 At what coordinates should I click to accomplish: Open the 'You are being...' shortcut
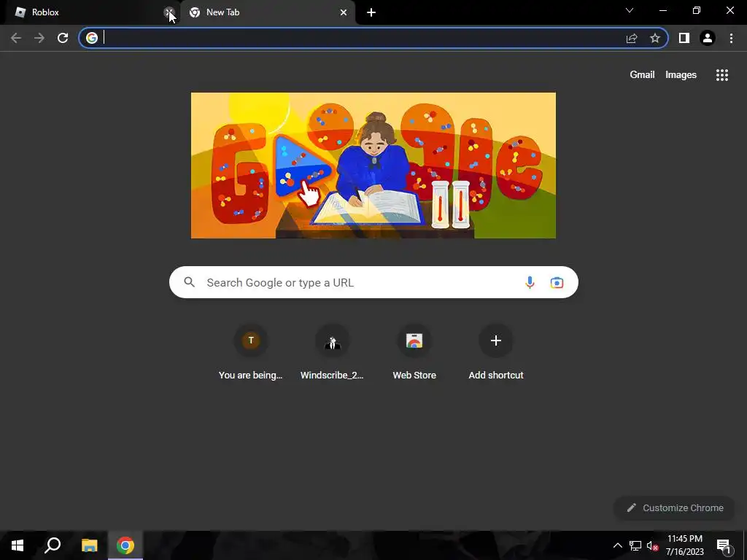click(251, 353)
